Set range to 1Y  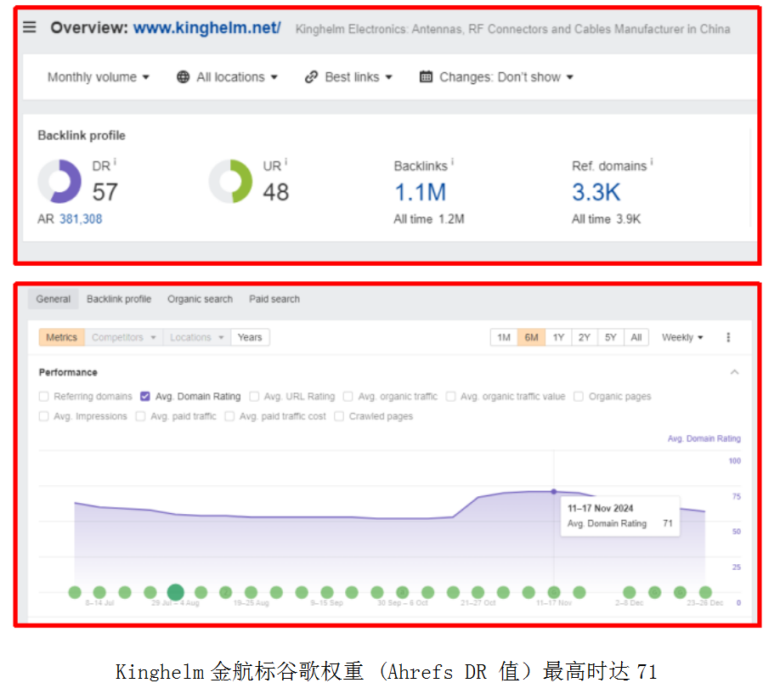coord(558,337)
